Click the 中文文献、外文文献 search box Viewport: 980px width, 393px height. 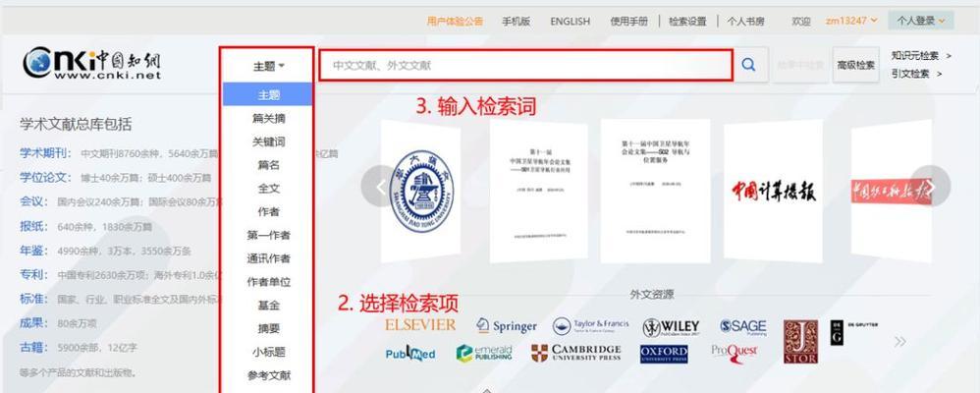[x=525, y=65]
